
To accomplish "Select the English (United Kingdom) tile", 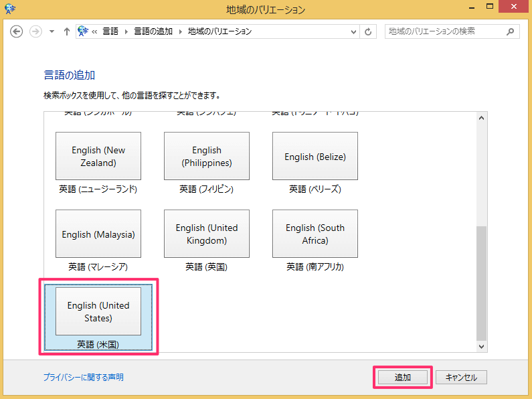I will [x=207, y=234].
